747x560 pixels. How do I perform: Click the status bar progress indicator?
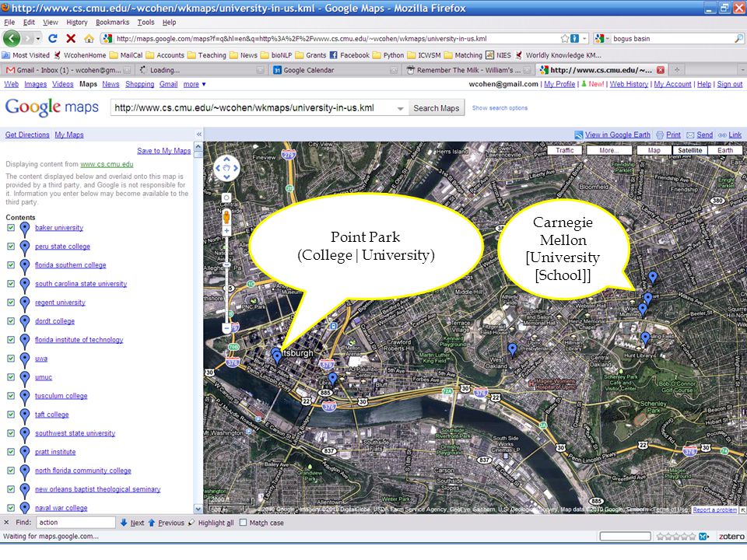click(625, 536)
